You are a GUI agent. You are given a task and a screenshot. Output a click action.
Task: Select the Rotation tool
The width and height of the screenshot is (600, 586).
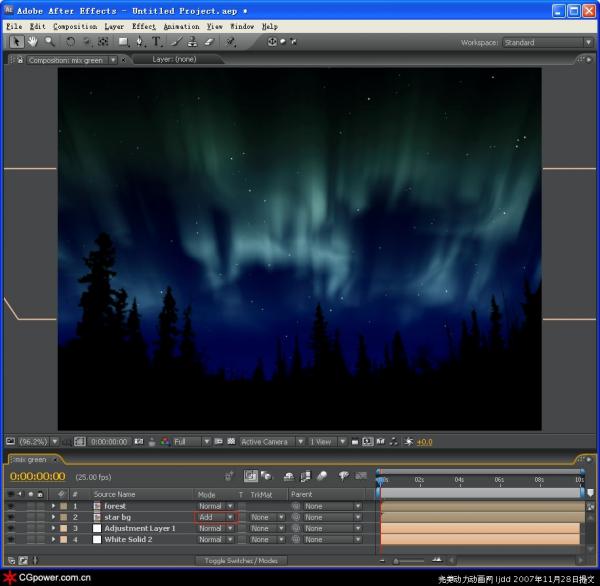point(70,42)
